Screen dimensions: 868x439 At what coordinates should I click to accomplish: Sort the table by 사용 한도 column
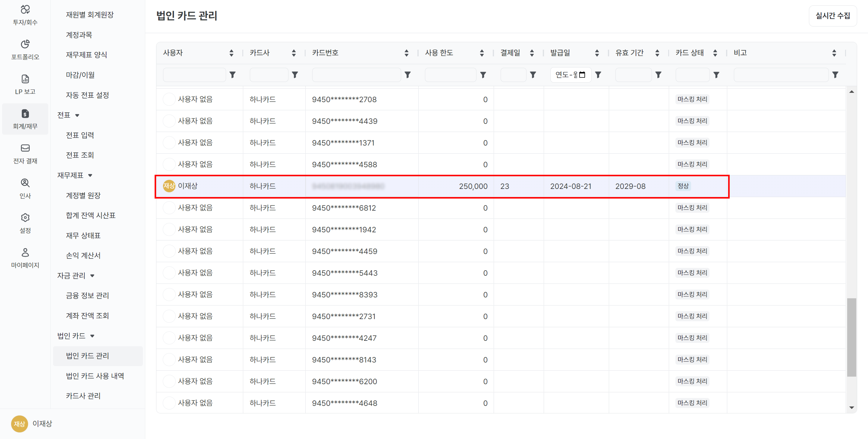tap(482, 53)
